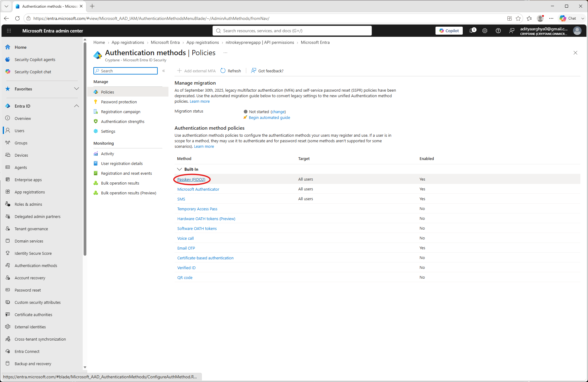Open notifications bell icon
The image size is (588, 382).
point(473,31)
